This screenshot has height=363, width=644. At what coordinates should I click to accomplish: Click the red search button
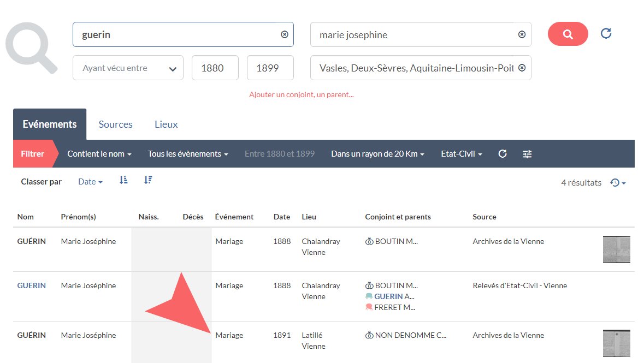(568, 34)
